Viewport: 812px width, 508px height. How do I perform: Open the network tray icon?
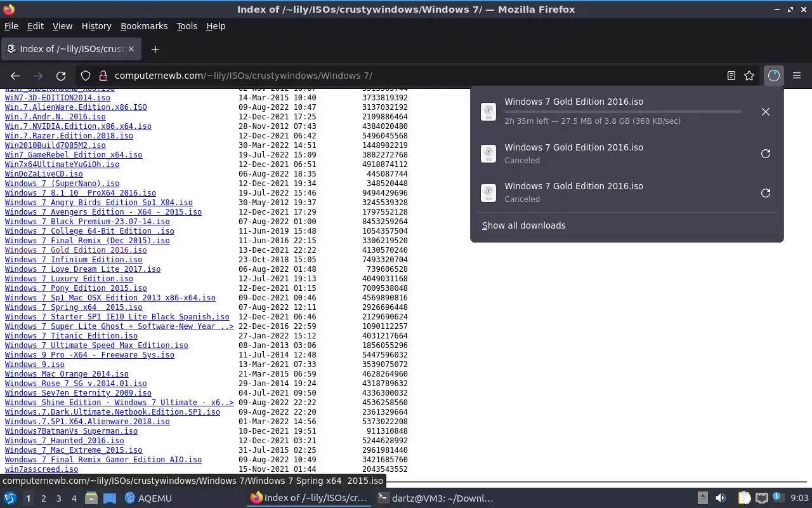[x=762, y=498]
